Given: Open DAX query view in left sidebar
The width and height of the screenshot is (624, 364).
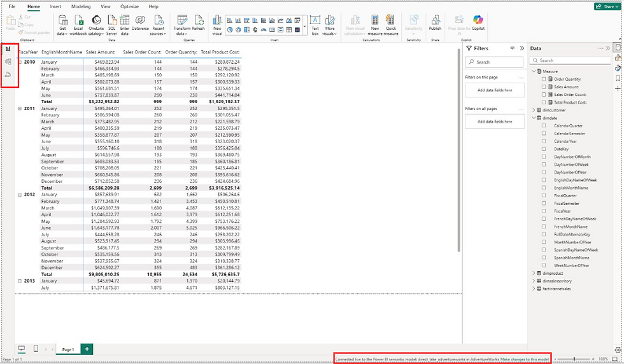Looking at the screenshot, I should click(x=8, y=74).
